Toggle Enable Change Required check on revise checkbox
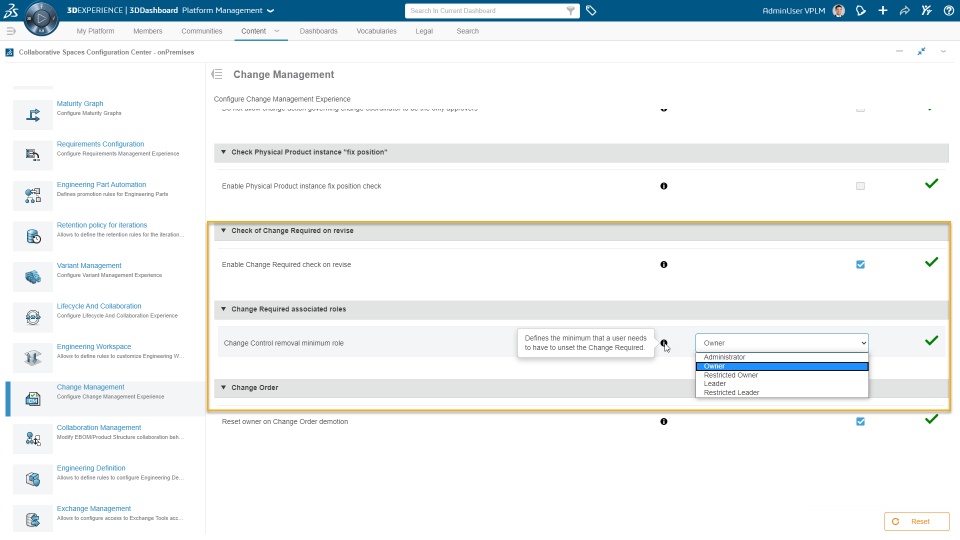This screenshot has height=540, width=960. (x=860, y=264)
